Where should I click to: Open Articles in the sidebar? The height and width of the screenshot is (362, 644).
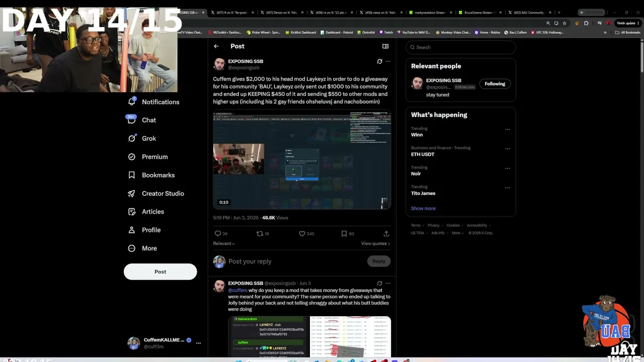pyautogui.click(x=146, y=212)
